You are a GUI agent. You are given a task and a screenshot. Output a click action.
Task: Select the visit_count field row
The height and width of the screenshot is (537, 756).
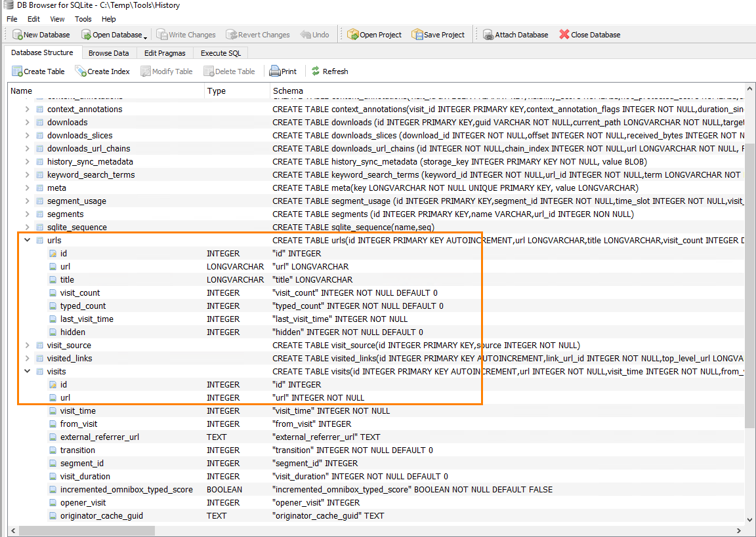pos(376,293)
